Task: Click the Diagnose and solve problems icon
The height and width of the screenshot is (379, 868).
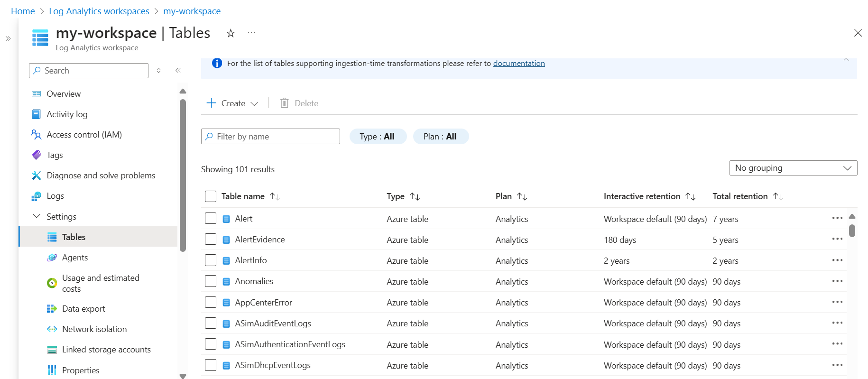Action: [37, 176]
